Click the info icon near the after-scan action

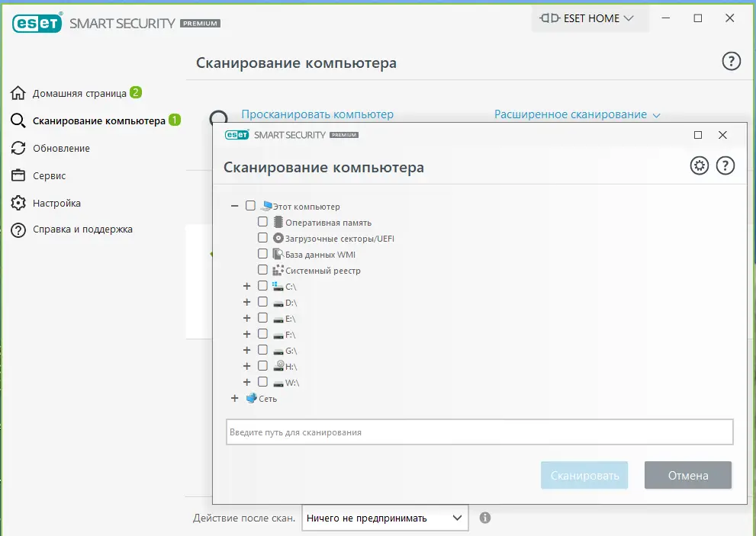pos(485,518)
